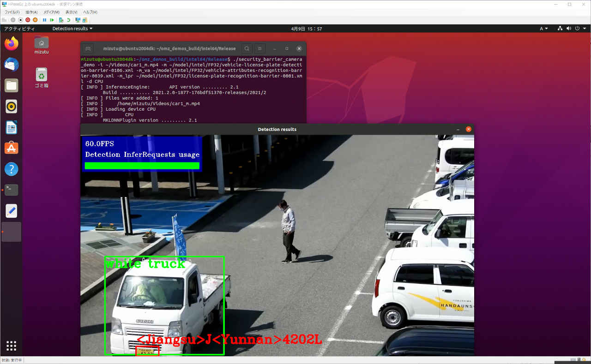
Task: Click the red license plate recognition text
Action: tap(229, 340)
